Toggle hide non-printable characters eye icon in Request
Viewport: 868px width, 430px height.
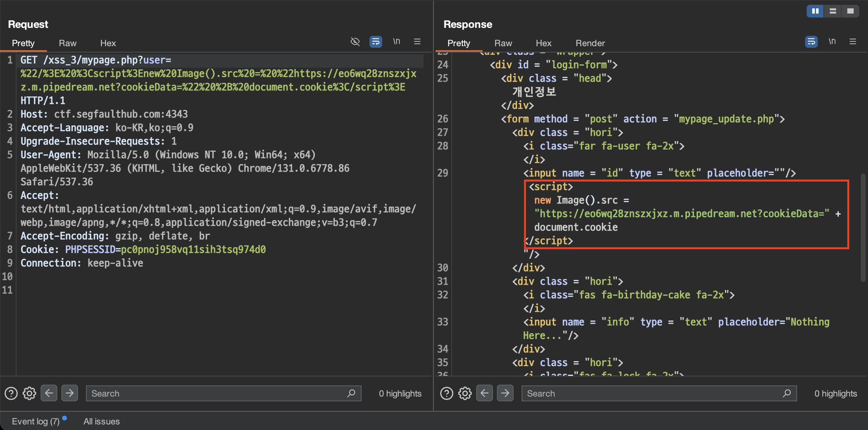tap(355, 42)
